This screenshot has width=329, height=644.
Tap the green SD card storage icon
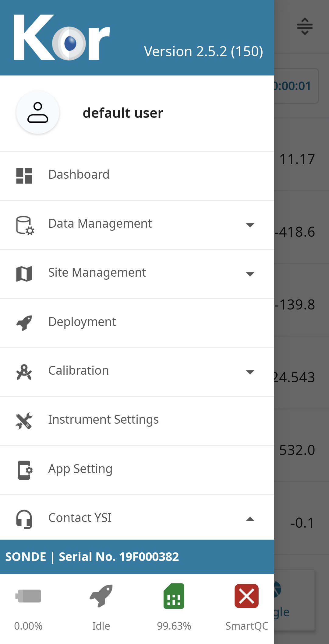(x=174, y=596)
